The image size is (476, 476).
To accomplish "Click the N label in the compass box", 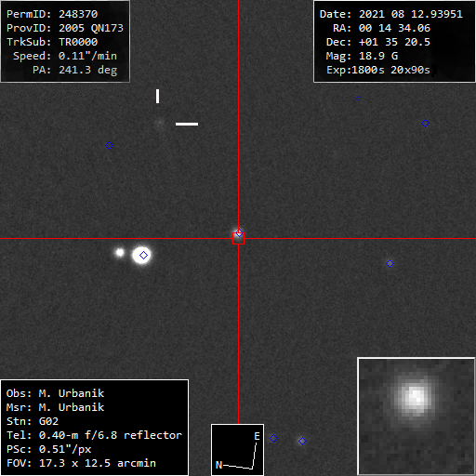I will pyautogui.click(x=218, y=465).
